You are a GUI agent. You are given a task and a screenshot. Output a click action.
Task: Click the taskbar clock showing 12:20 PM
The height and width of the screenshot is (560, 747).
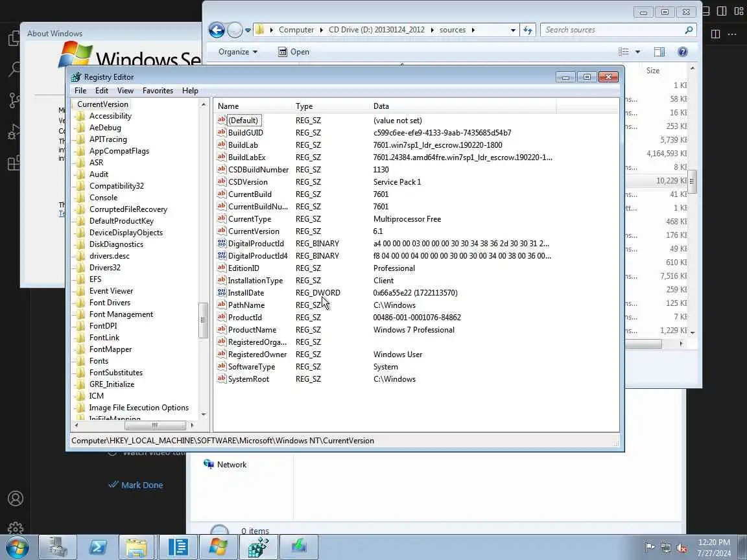[714, 548]
